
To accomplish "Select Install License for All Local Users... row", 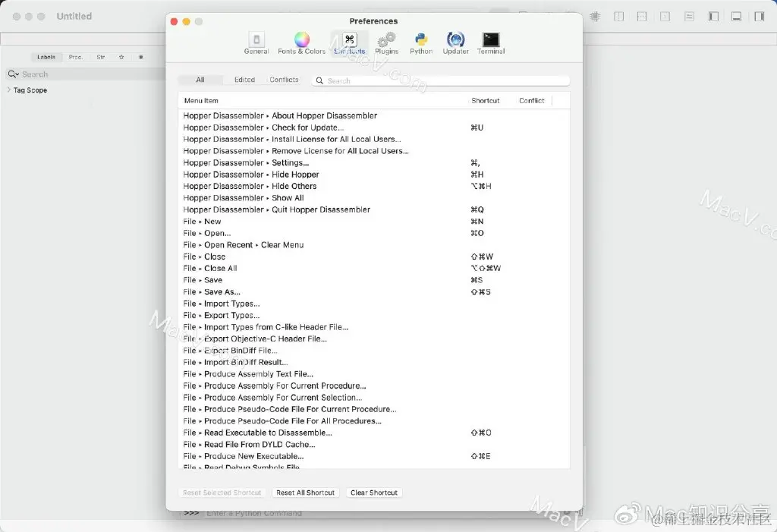I will [374, 140].
